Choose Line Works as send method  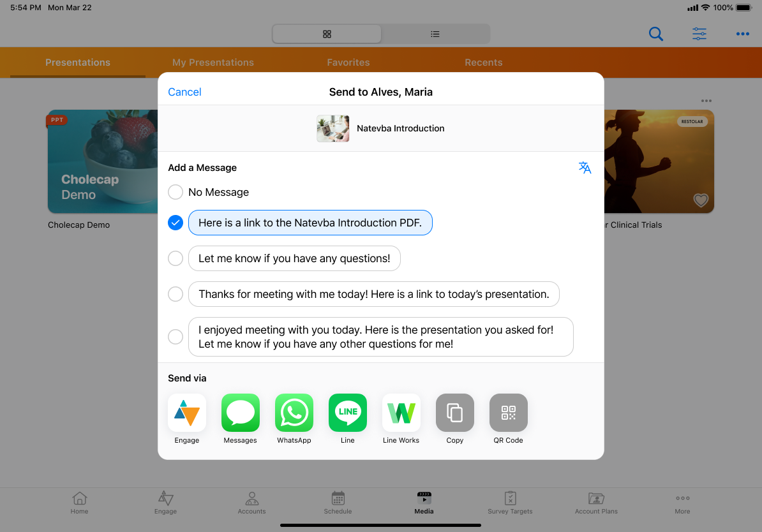point(401,413)
